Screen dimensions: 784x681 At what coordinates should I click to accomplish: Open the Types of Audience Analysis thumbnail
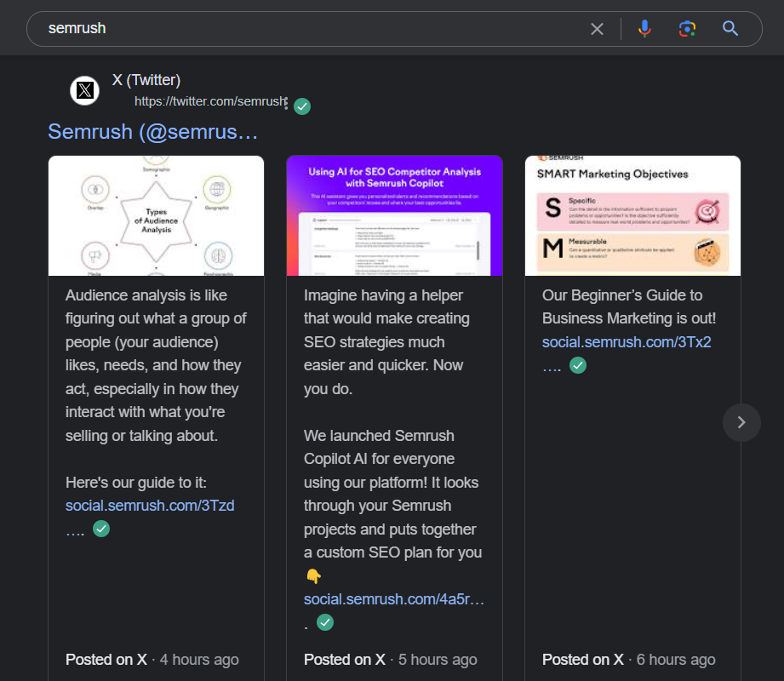(156, 215)
